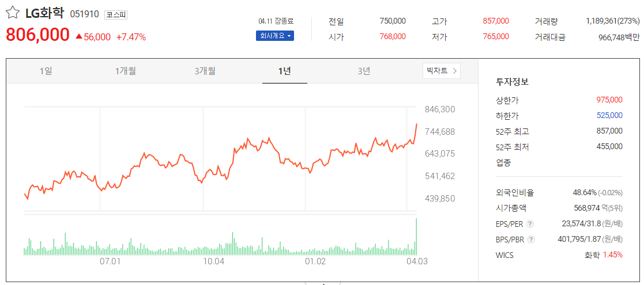
Task: Click the 07.01 date axis label
Action: (x=110, y=261)
